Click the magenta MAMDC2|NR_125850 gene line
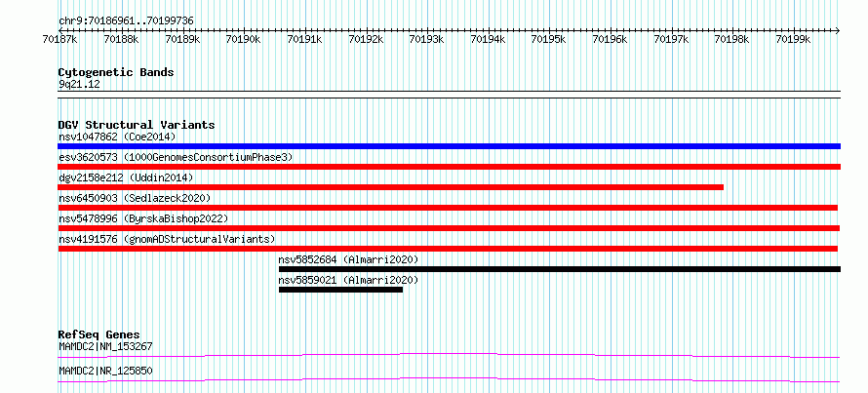The width and height of the screenshot is (868, 393). [449, 379]
